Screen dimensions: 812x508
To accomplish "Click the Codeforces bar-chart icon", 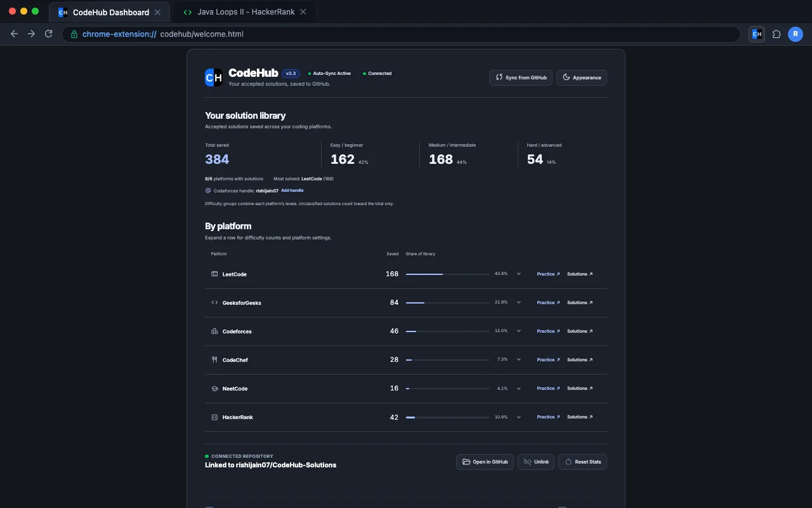I will tap(214, 331).
